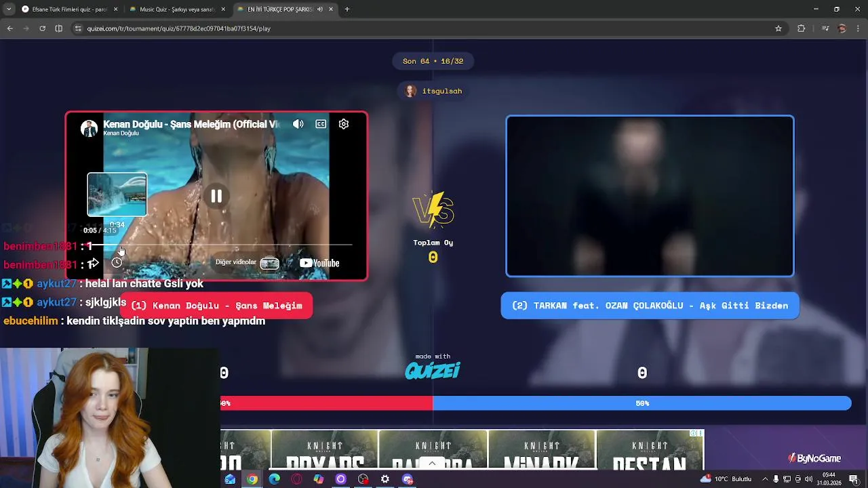Click the blurred Tarkan video thumbnail
The image size is (868, 488).
(x=650, y=196)
